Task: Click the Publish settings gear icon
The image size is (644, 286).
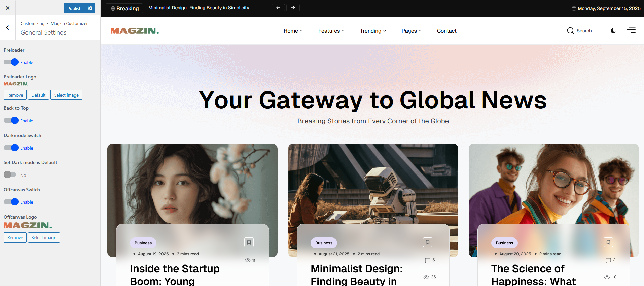Action: point(90,8)
